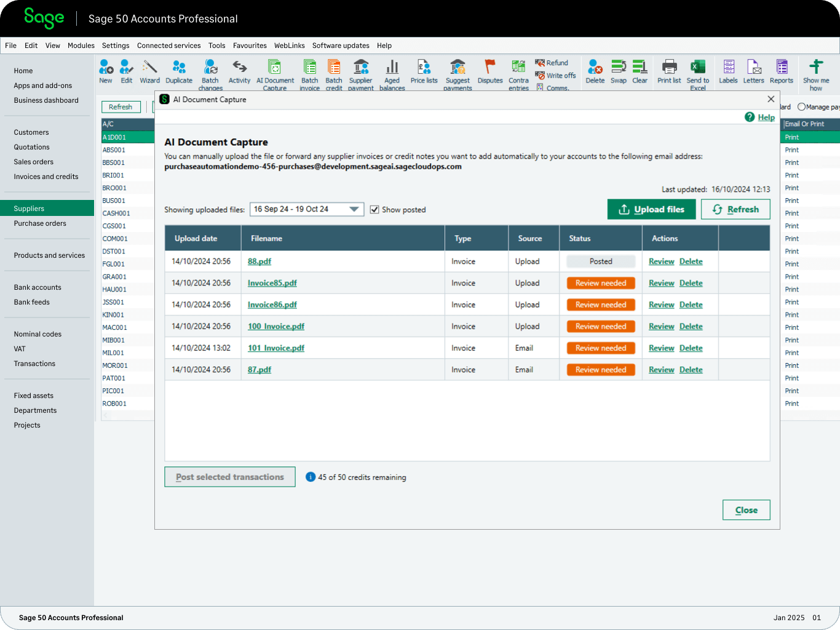This screenshot has width=840, height=630.
Task: Click the Upload files button
Action: (651, 209)
